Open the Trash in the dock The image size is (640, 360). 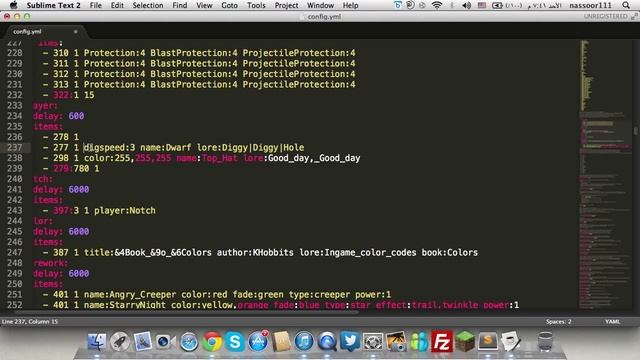pos(545,341)
